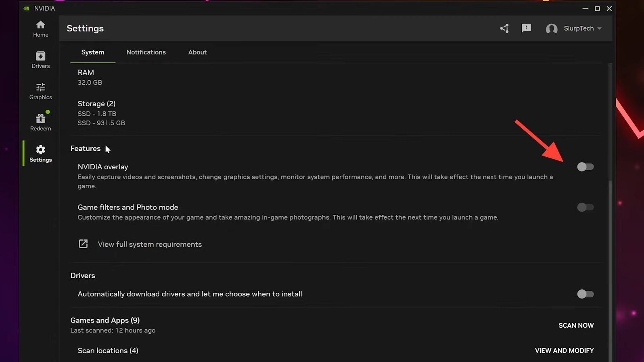Switch to the System tab
Screen dimensions: 644x362
click(x=93, y=52)
